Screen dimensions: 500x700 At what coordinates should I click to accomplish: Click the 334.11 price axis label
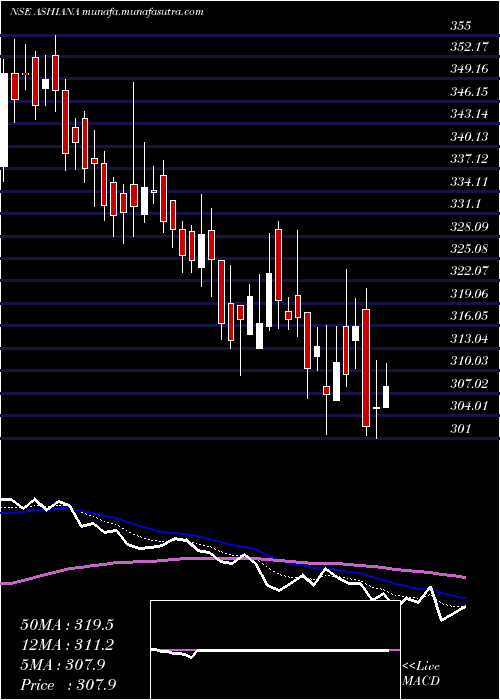coord(469,182)
